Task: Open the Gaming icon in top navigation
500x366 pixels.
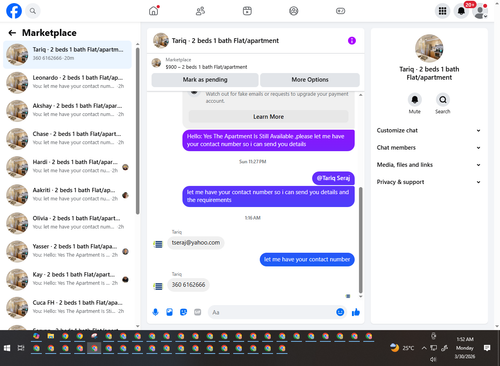Action: click(340, 11)
